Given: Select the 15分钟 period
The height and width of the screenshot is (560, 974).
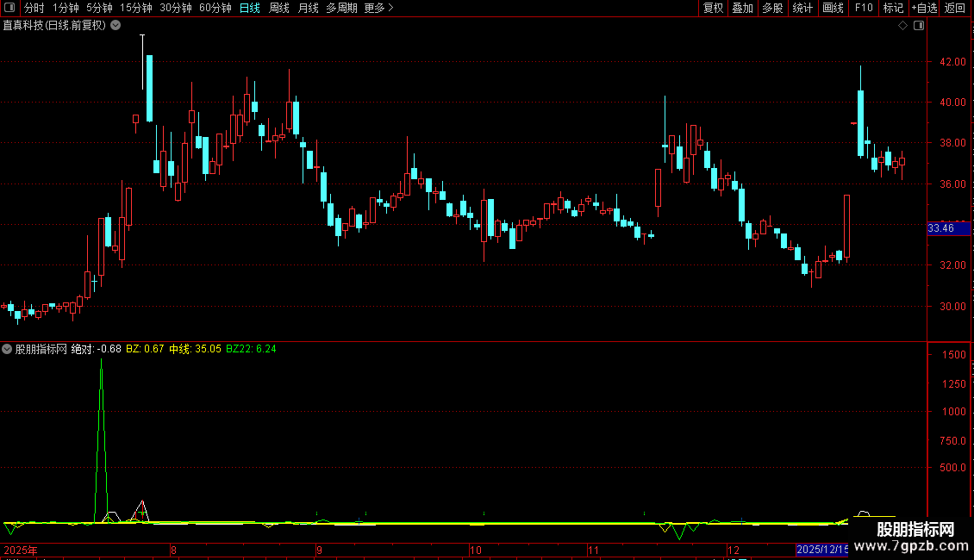Looking at the screenshot, I should click(135, 8).
